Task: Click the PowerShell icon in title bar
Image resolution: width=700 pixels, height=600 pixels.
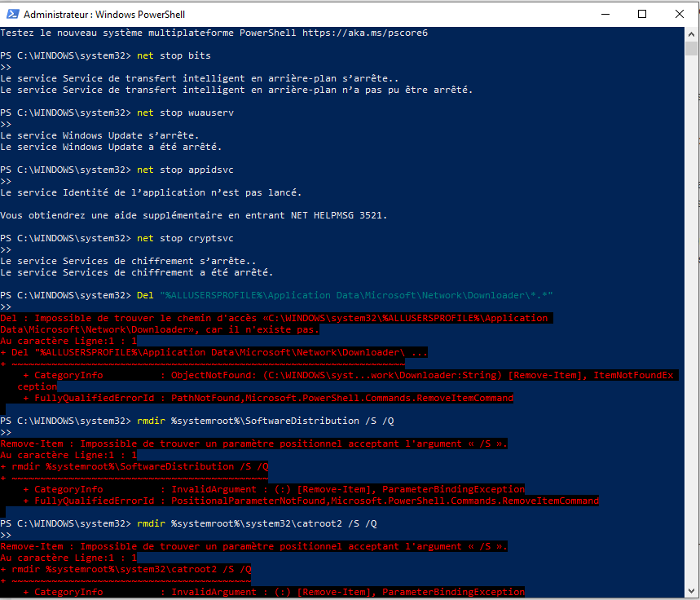Action: 12,15
